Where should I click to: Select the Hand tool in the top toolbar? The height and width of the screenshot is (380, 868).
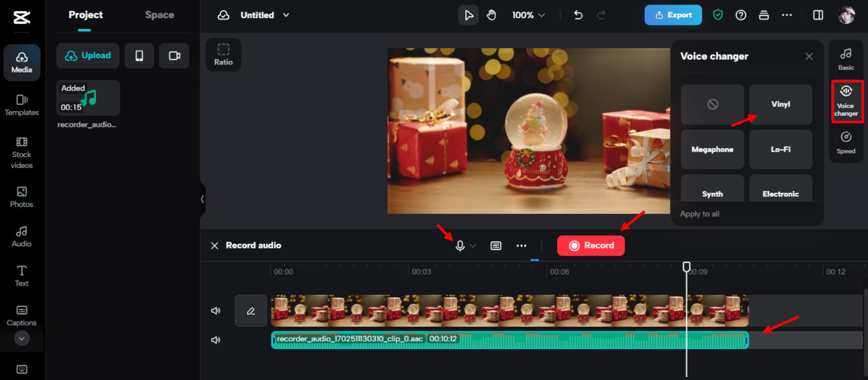click(x=491, y=14)
